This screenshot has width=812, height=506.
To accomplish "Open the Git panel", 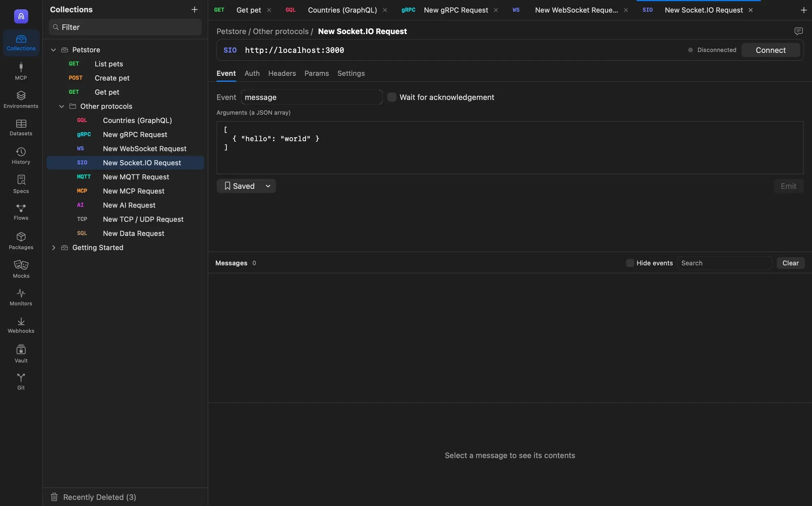I will 21,382.
